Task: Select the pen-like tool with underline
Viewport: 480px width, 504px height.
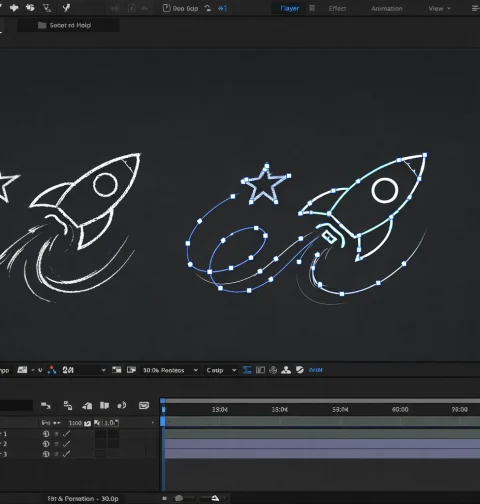Action: point(47,8)
